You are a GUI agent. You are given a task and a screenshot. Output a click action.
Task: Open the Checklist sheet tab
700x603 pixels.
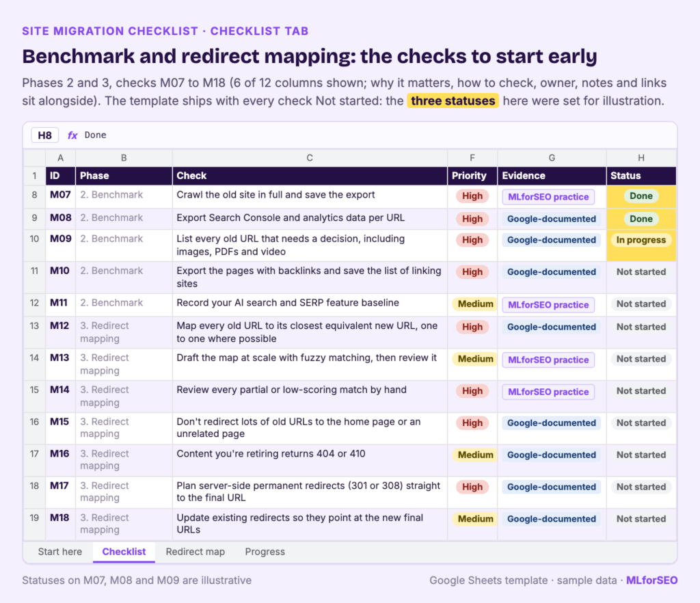click(124, 552)
